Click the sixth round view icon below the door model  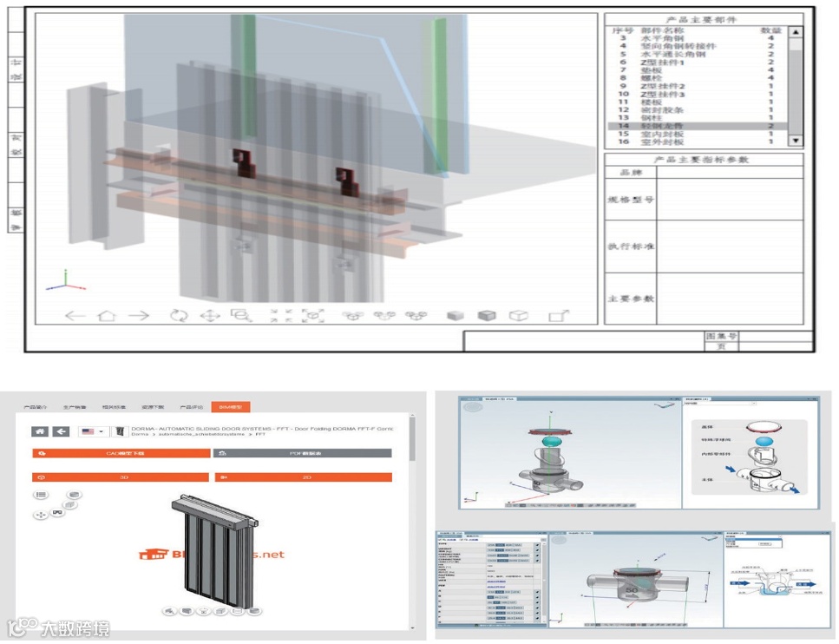255,611
